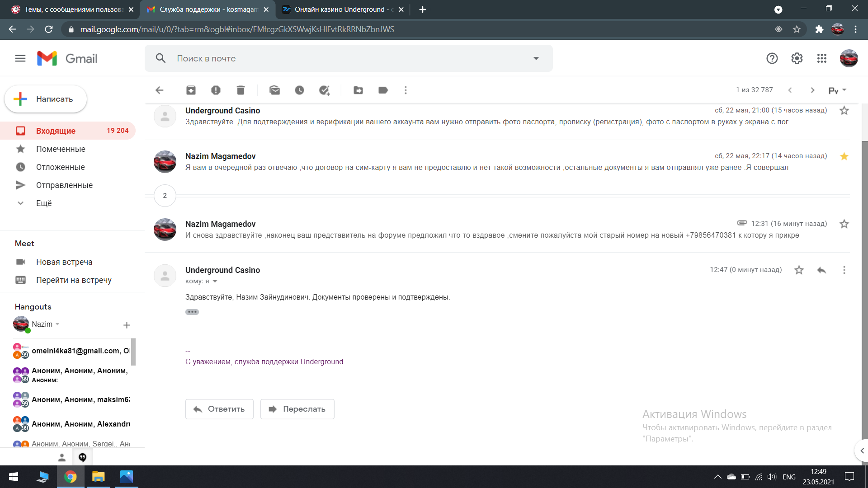Click Написать compose button
The width and height of the screenshot is (868, 488).
click(46, 99)
